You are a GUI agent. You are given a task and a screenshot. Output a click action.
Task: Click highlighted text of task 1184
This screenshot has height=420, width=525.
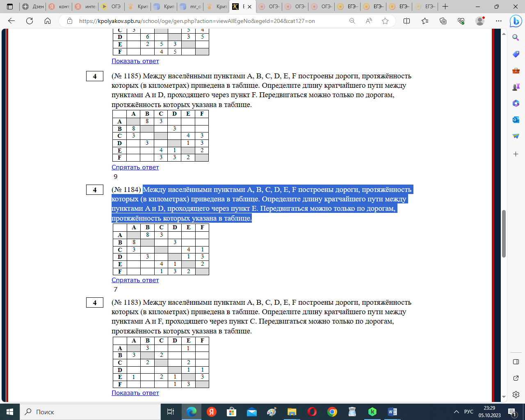pyautogui.click(x=262, y=204)
